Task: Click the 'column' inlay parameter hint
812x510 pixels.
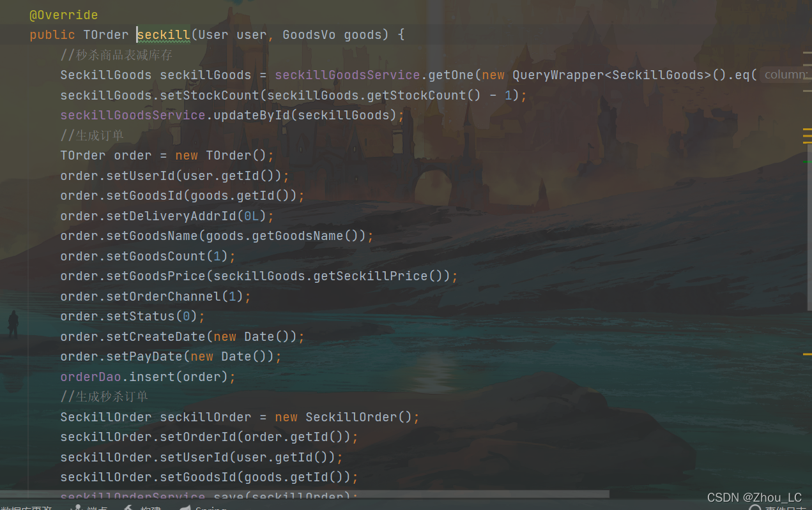Action: 785,75
